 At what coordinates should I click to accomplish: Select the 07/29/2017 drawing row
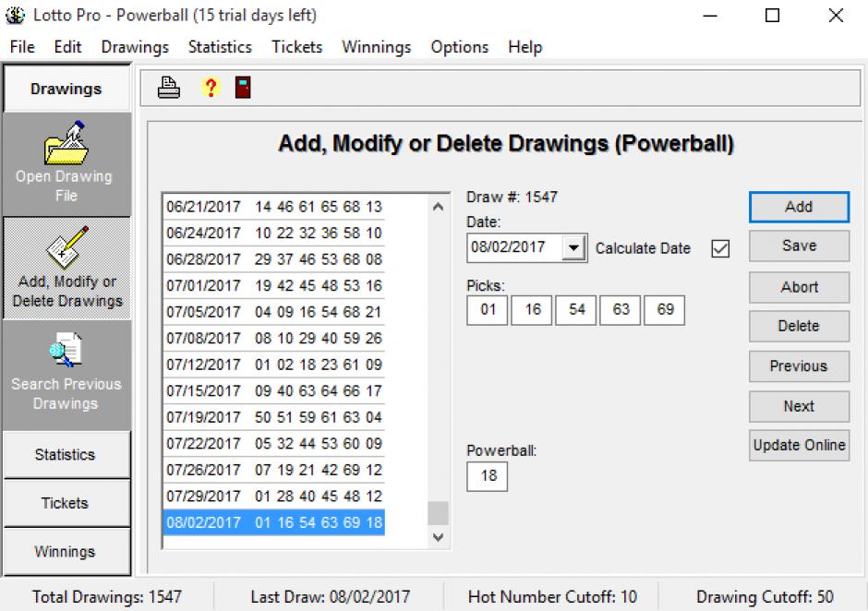pos(274,497)
